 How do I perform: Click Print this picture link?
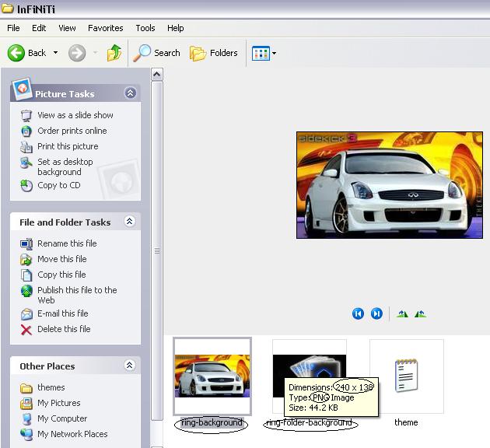pos(68,146)
